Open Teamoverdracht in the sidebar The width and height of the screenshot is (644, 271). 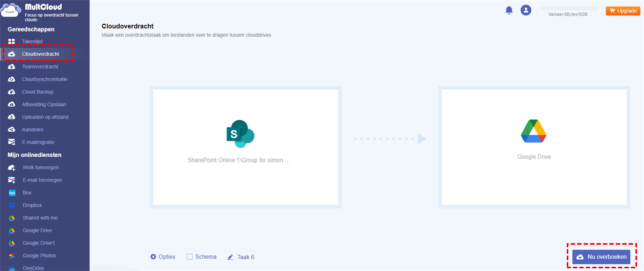(40, 67)
